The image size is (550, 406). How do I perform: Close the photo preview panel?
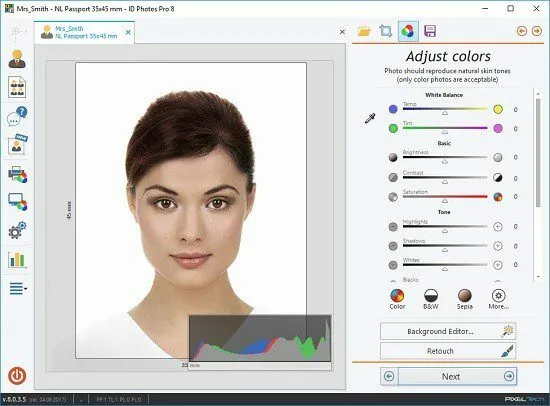342,32
